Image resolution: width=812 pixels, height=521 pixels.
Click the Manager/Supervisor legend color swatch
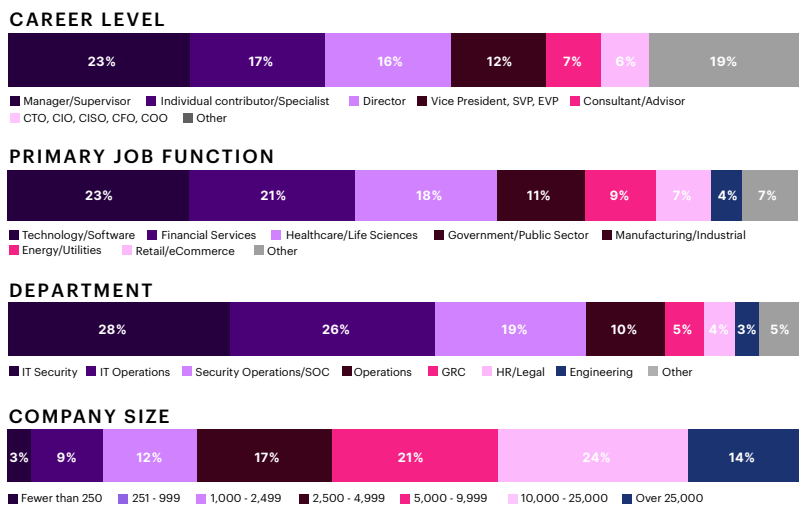point(14,101)
